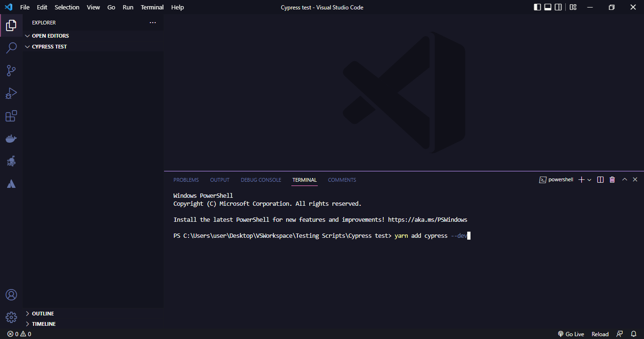Split the terminal pane
644x339 pixels.
(x=600, y=179)
